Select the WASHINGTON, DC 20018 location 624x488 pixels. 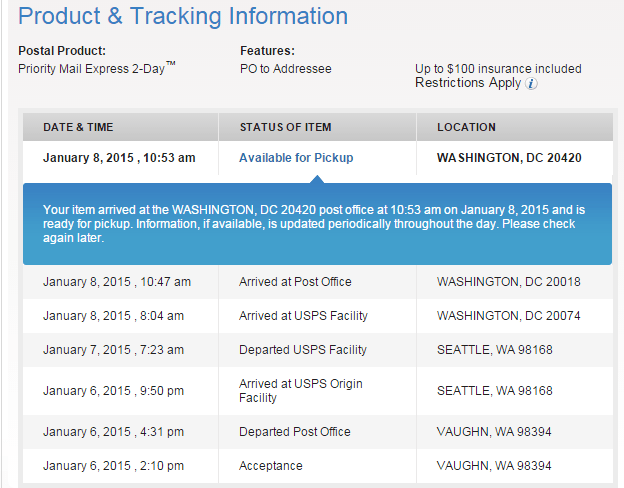(509, 282)
